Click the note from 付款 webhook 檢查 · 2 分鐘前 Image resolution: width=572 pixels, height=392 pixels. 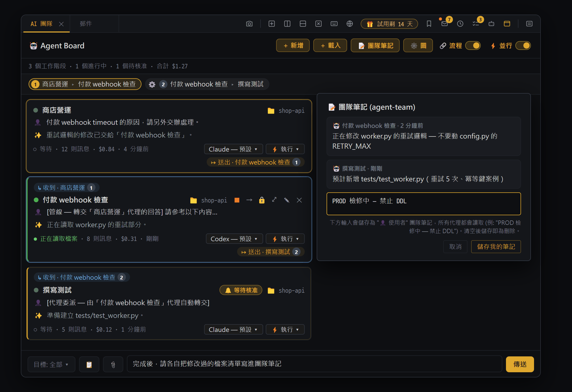click(424, 136)
